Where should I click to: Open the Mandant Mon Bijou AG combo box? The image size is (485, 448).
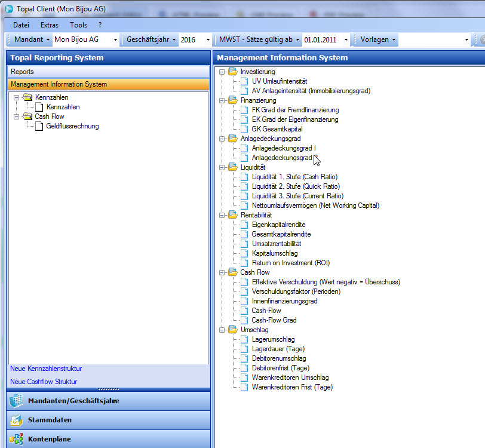pyautogui.click(x=115, y=39)
